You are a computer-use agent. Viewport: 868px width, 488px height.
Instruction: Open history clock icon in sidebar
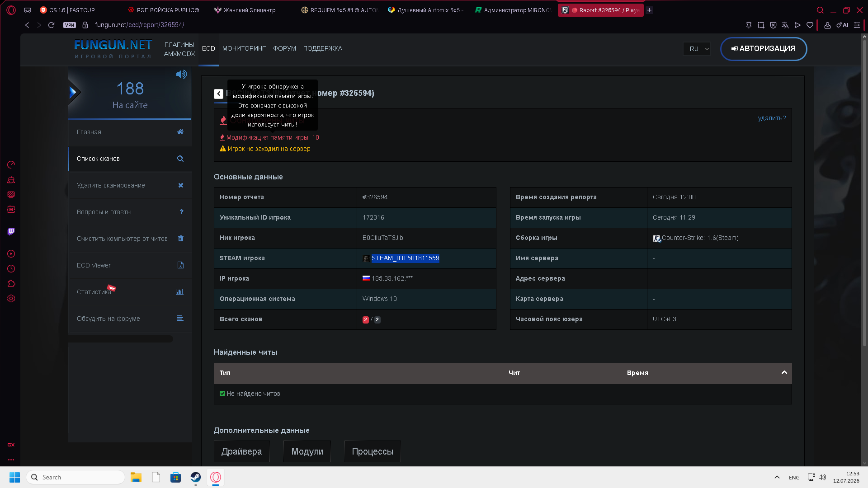[11, 269]
